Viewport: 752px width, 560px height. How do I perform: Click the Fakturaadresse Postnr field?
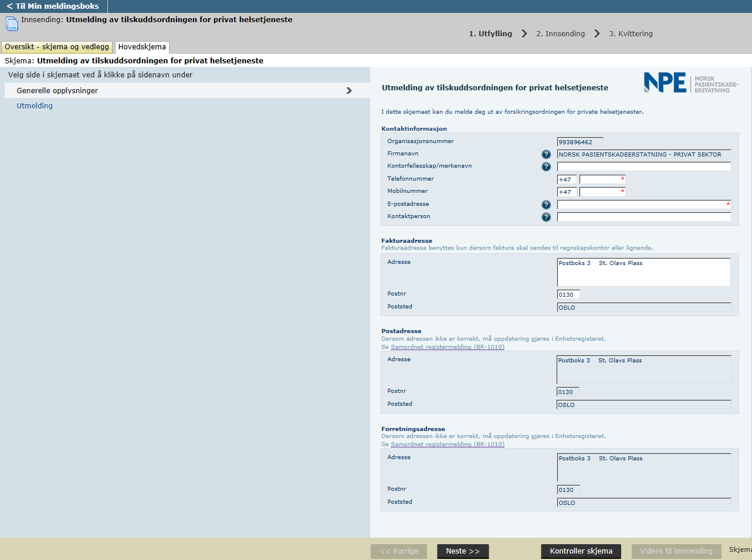pyautogui.click(x=568, y=294)
